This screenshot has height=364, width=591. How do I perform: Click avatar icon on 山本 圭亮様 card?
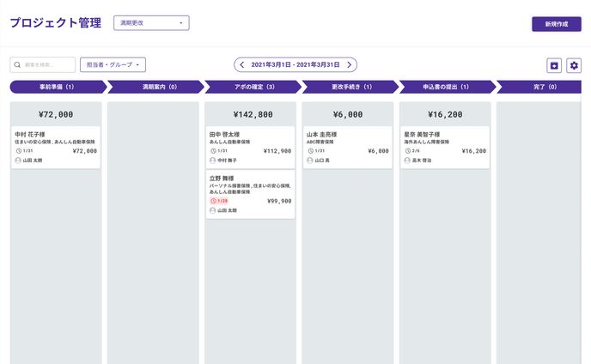[x=310, y=161]
